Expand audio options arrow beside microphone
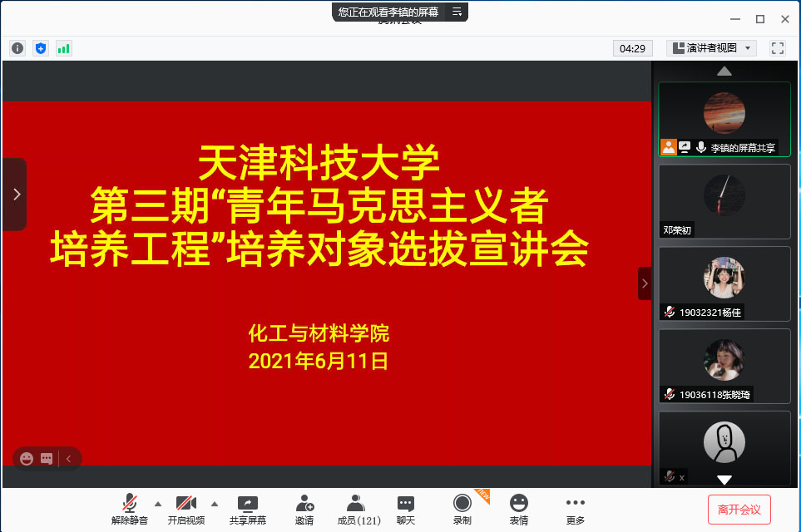The width and height of the screenshot is (801, 532). [x=158, y=504]
